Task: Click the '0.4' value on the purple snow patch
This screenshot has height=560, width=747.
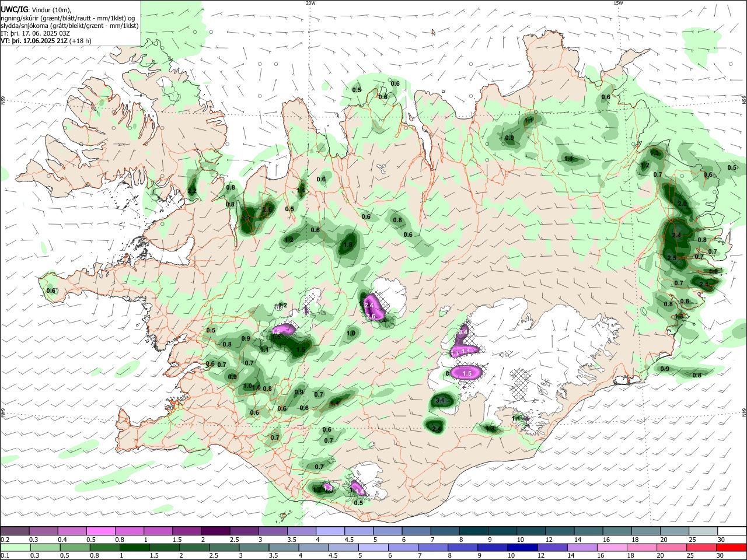Action: click(463, 331)
